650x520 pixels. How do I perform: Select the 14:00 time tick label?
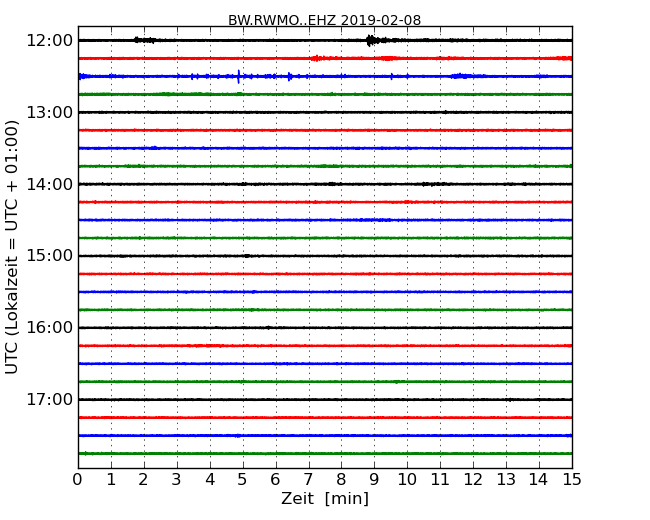(49, 184)
